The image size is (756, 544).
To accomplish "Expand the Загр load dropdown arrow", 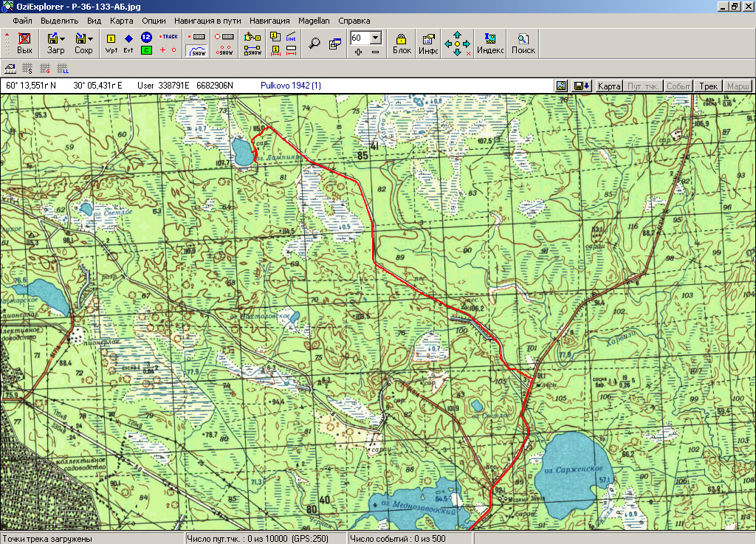I will (63, 38).
